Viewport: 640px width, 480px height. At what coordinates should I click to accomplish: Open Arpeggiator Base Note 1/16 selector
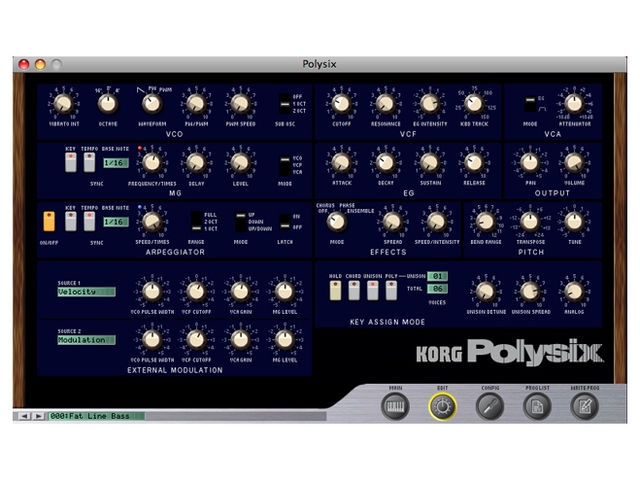click(x=116, y=222)
